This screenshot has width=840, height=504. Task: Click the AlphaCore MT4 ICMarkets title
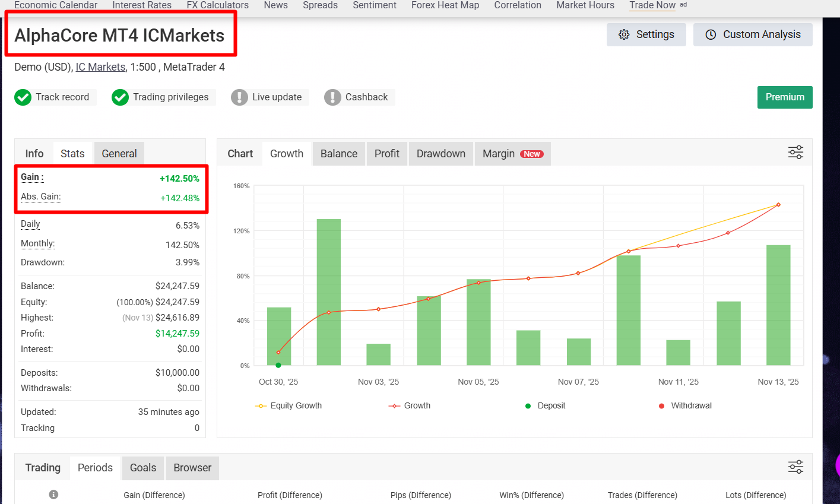[x=119, y=36]
